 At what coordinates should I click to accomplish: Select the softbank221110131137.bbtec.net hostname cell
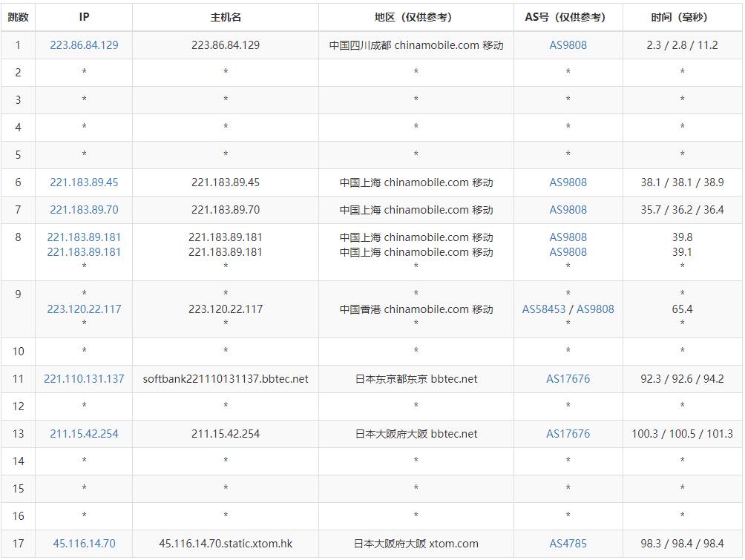click(x=226, y=379)
